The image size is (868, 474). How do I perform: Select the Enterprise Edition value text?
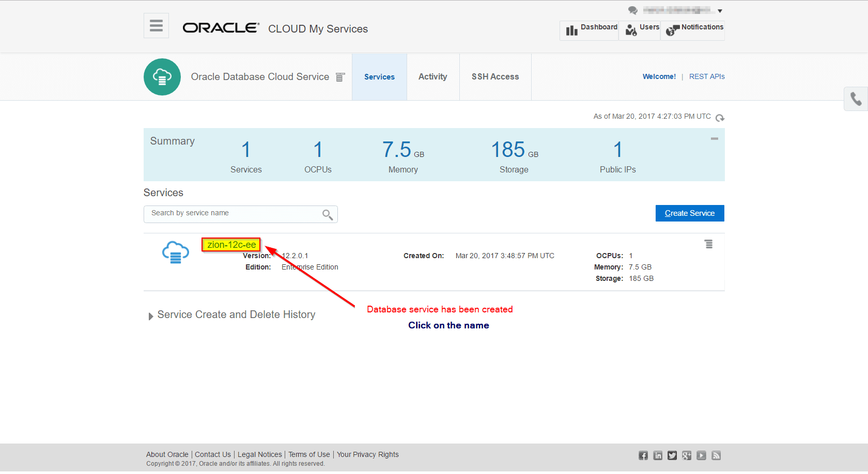[310, 267]
